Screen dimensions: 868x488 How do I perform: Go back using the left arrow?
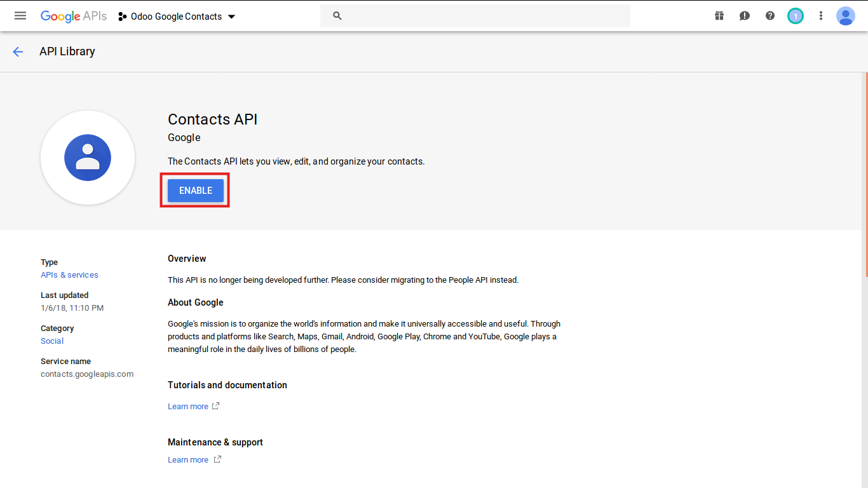[18, 52]
